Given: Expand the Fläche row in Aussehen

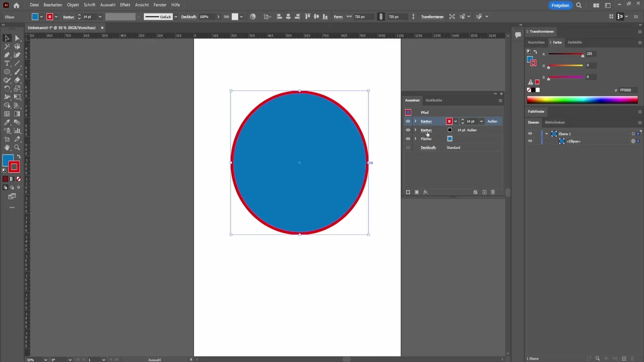Looking at the screenshot, I should [x=415, y=139].
